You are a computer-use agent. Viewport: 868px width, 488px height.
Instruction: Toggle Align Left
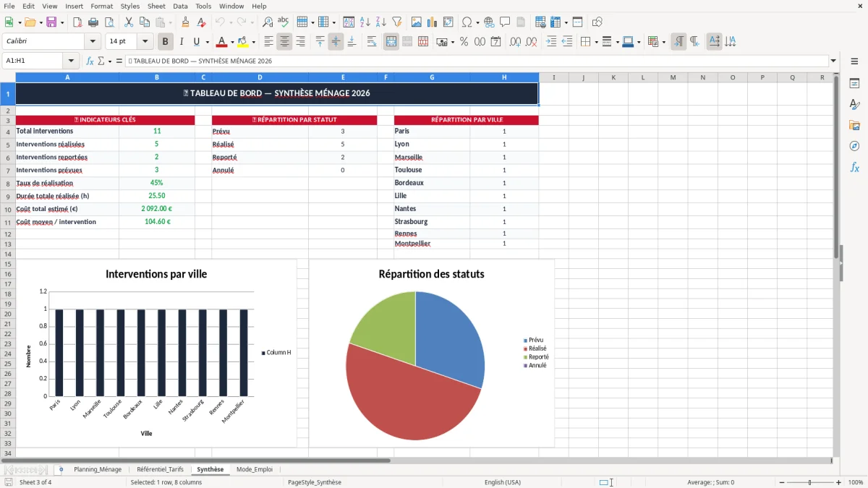pyautogui.click(x=268, y=42)
